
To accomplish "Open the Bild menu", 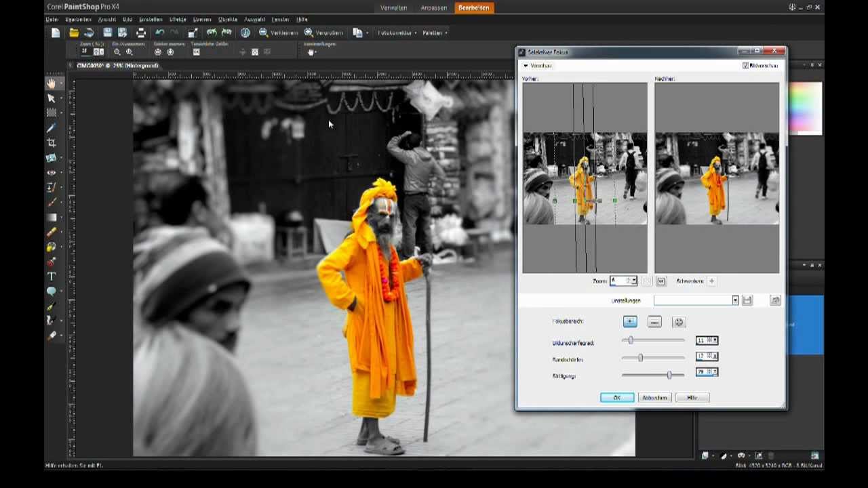I will (x=127, y=20).
